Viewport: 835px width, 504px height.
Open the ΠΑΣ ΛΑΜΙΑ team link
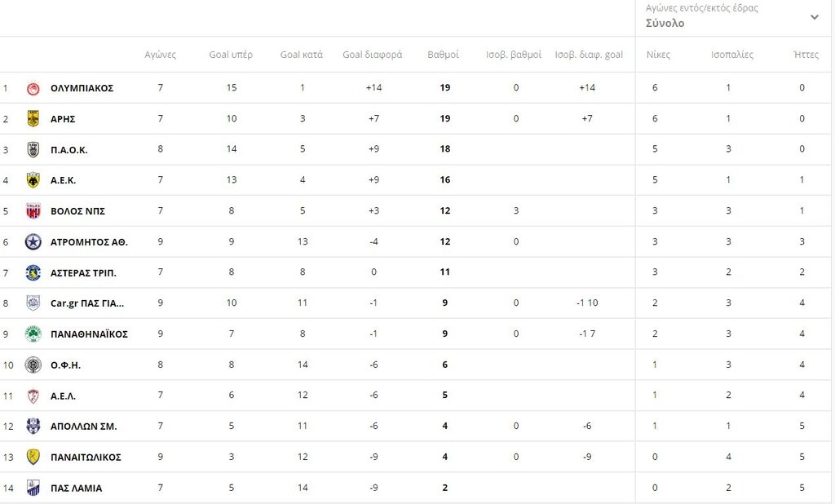point(76,489)
